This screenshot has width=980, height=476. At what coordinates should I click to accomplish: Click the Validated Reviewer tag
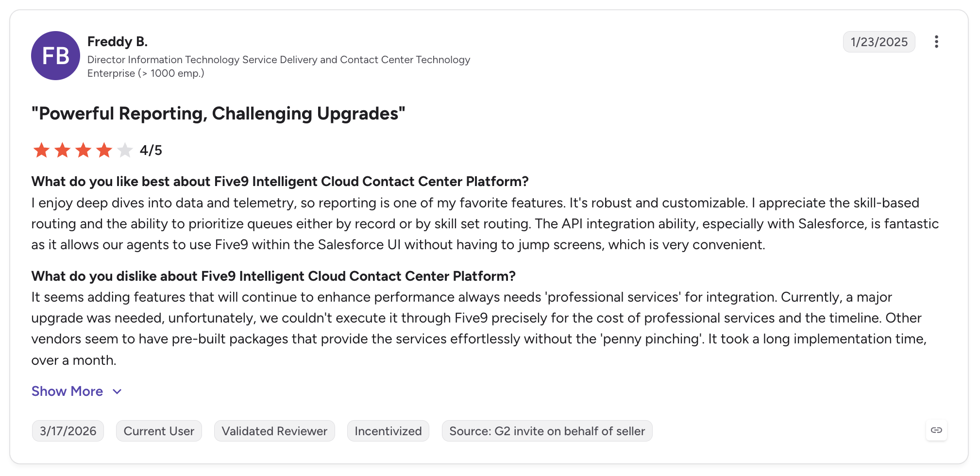pyautogui.click(x=274, y=431)
